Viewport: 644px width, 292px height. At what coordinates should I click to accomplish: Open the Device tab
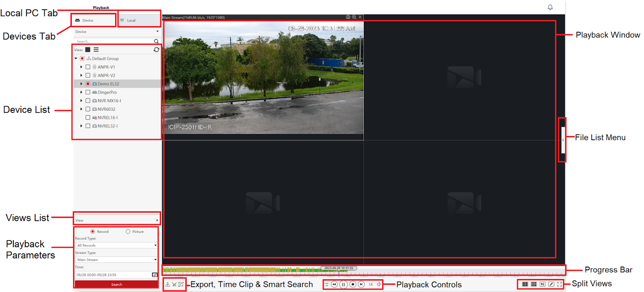[x=93, y=20]
